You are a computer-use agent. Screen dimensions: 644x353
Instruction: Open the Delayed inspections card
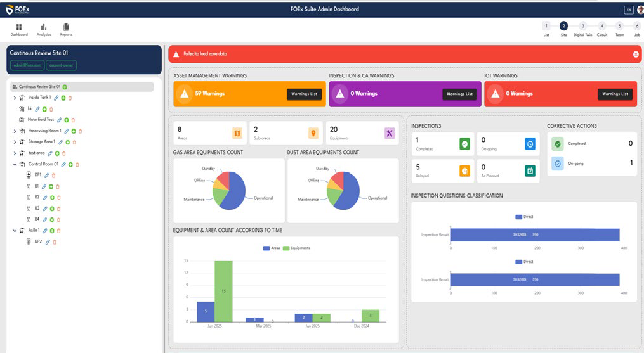tap(443, 170)
